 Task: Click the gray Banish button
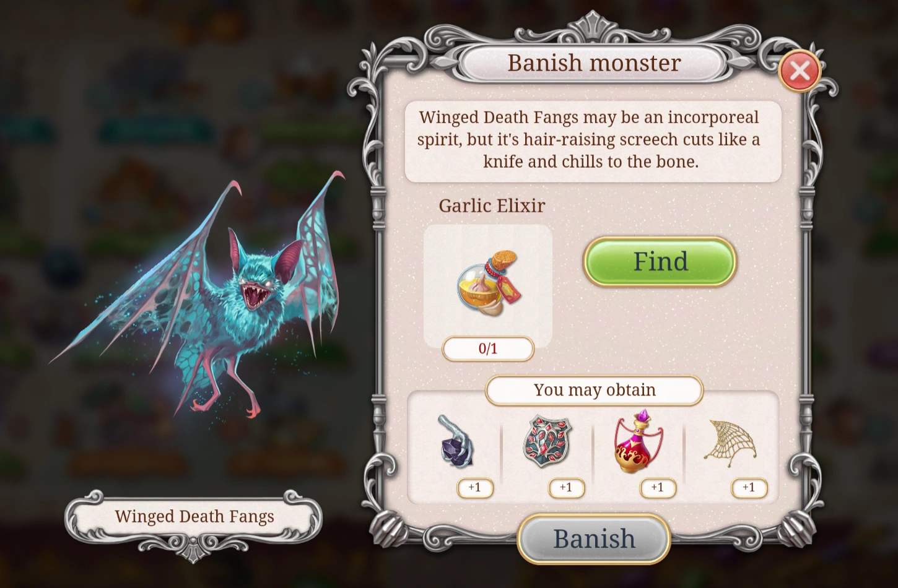(x=594, y=538)
